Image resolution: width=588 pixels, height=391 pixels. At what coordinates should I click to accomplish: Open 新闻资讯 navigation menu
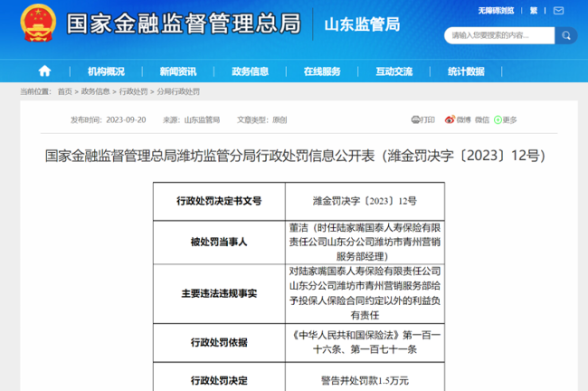click(178, 72)
